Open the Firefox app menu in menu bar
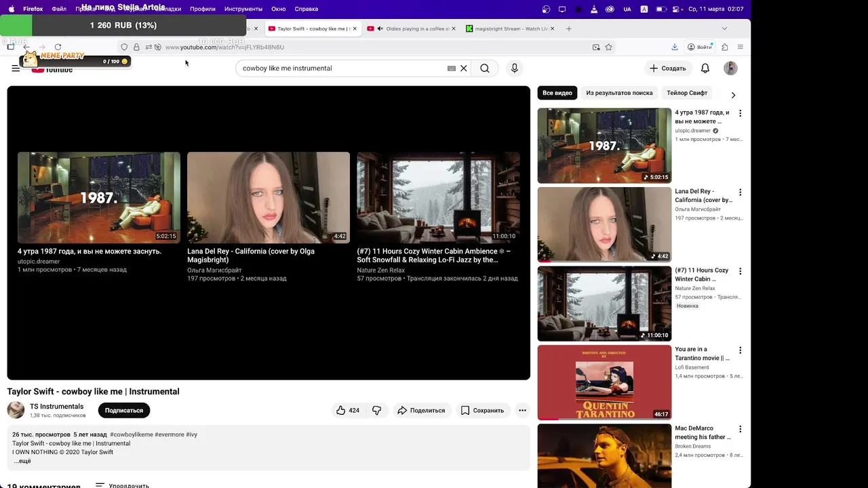Viewport: 868px width, 488px height. tap(33, 9)
